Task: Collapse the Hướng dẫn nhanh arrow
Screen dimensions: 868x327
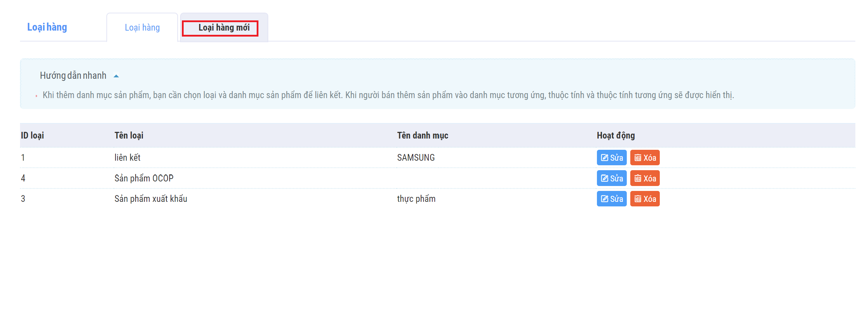Action: (116, 76)
